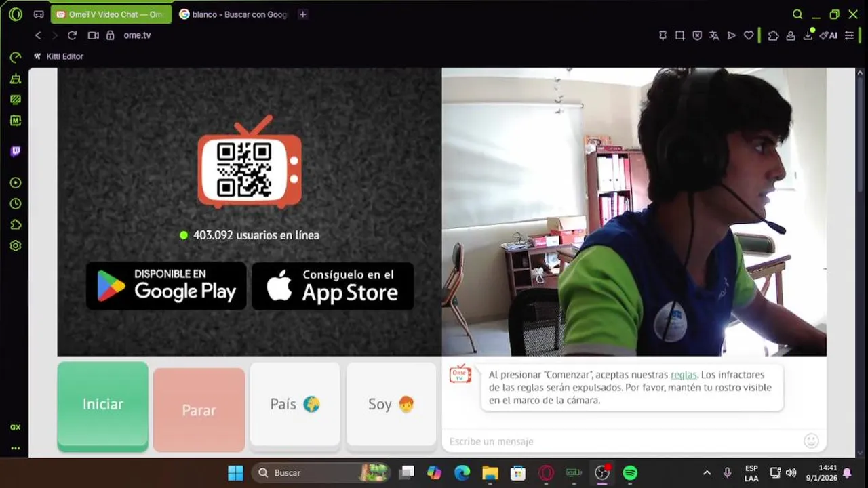Open the 14:41 clock and calendar
The width and height of the screenshot is (868, 488).
pos(821,473)
